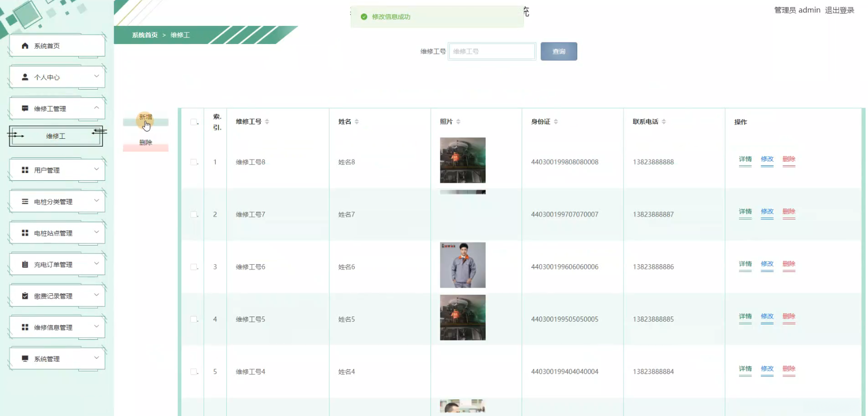
Task: Click 删除 for 维修工号6
Action: coord(789,264)
